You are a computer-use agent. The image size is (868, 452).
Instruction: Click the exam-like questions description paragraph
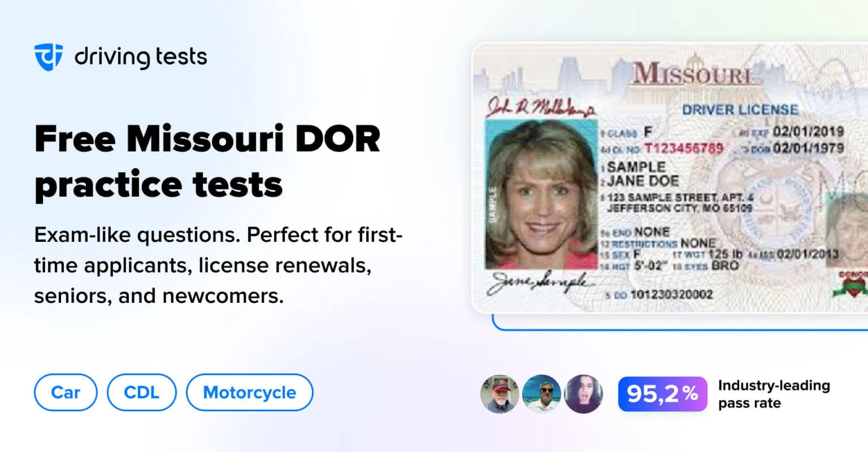pos(218,265)
